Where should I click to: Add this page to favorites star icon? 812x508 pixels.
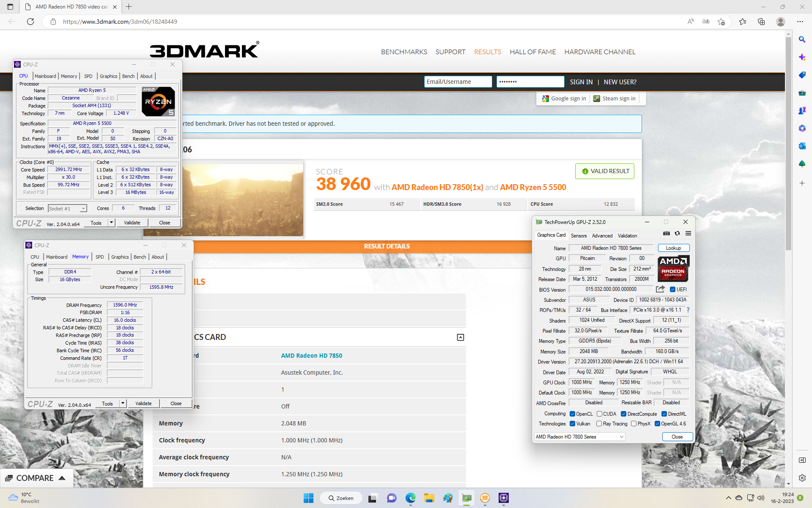[721, 22]
